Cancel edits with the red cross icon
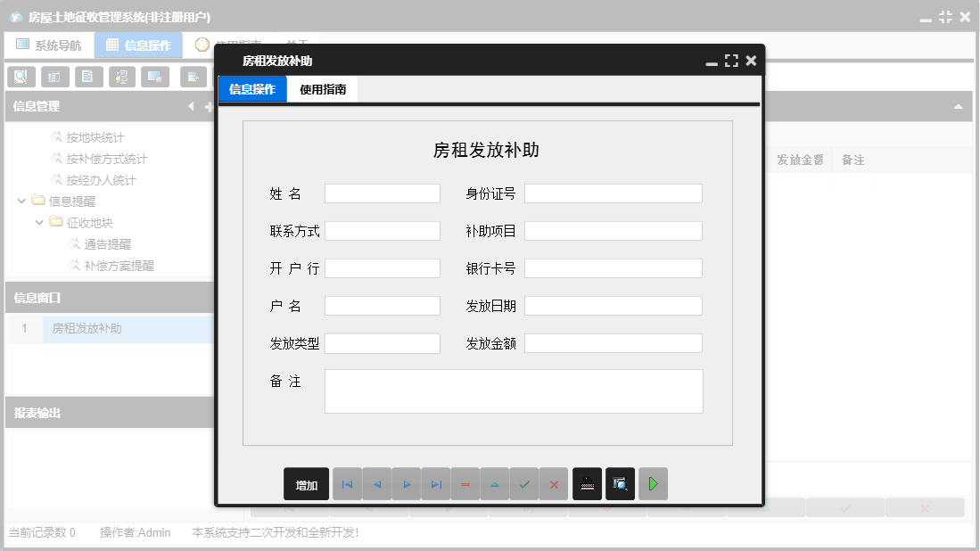980x551 pixels. click(554, 483)
